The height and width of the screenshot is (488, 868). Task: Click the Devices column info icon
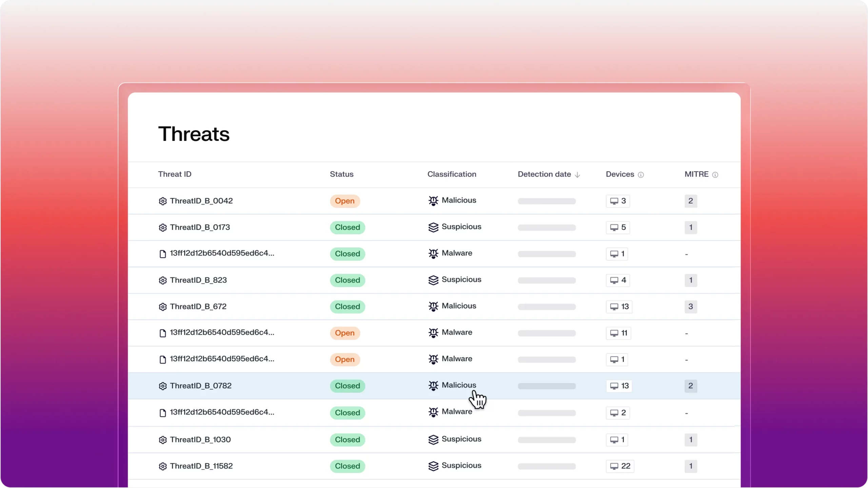641,175
